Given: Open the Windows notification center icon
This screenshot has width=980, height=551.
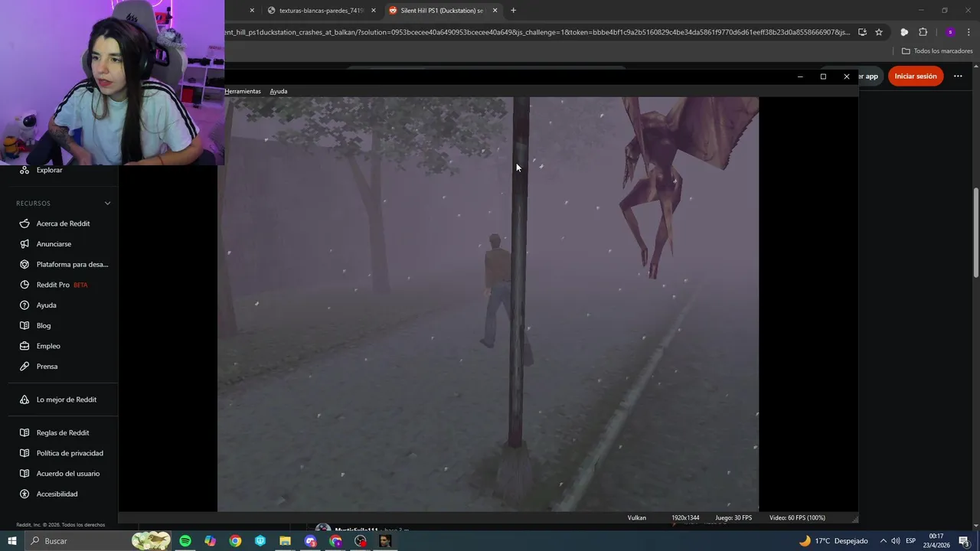Looking at the screenshot, I should 964,541.
